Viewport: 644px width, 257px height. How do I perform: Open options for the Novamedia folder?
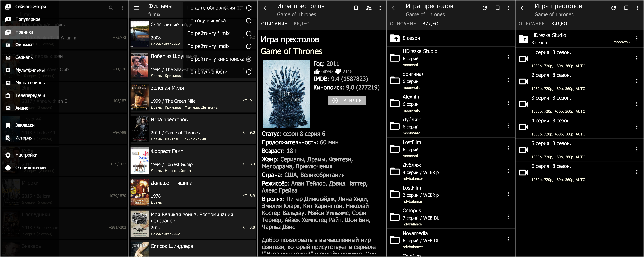pyautogui.click(x=508, y=239)
